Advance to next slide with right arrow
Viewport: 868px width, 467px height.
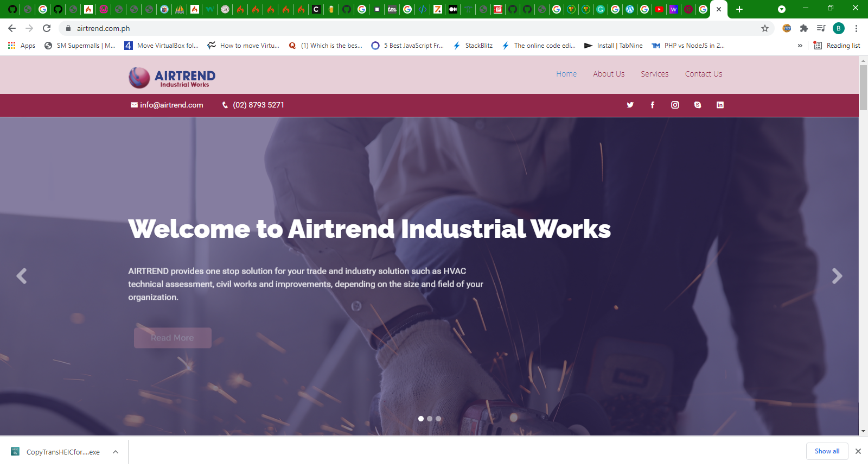tap(837, 276)
